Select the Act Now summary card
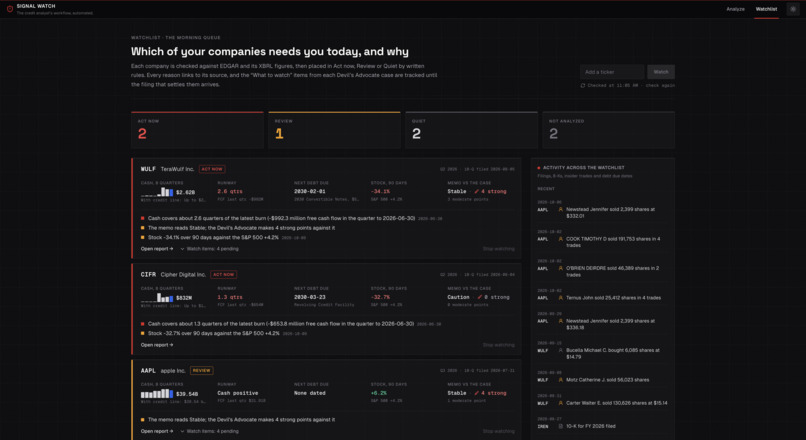 click(197, 130)
